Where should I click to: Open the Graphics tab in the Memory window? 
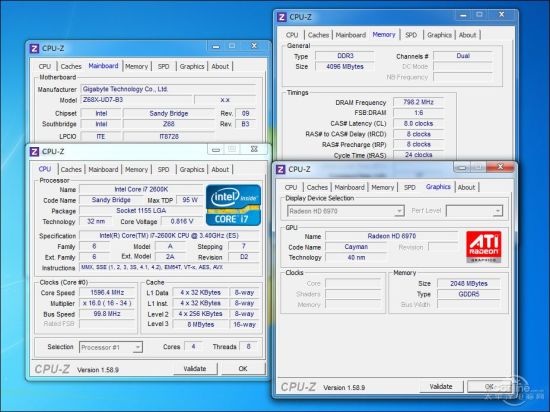tap(439, 35)
